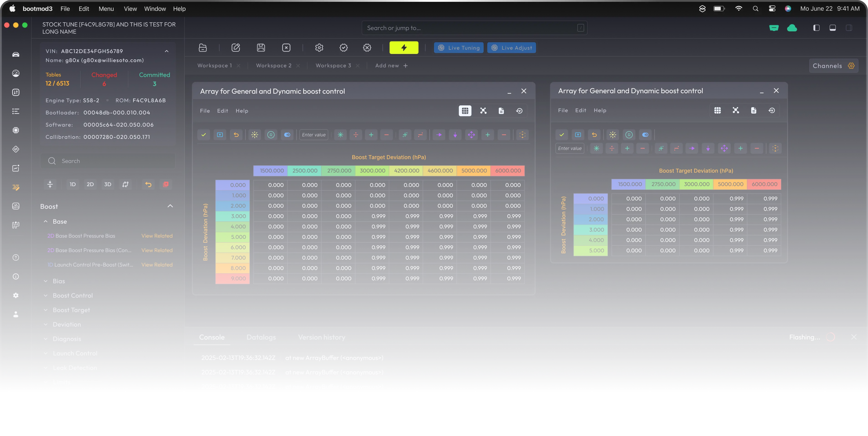The height and width of the screenshot is (436, 868).
Task: Click the document icon in right array window
Action: click(754, 110)
